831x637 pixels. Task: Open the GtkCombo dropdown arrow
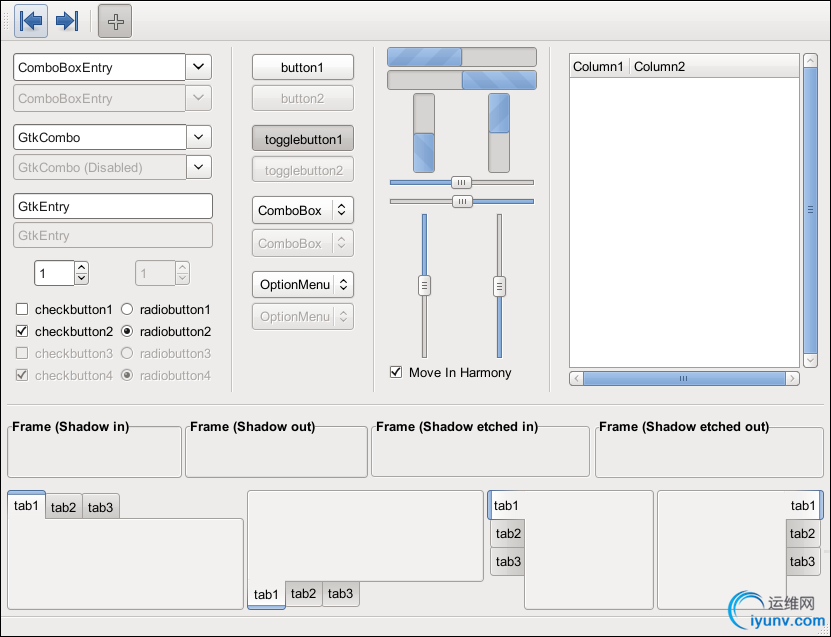pyautogui.click(x=199, y=137)
